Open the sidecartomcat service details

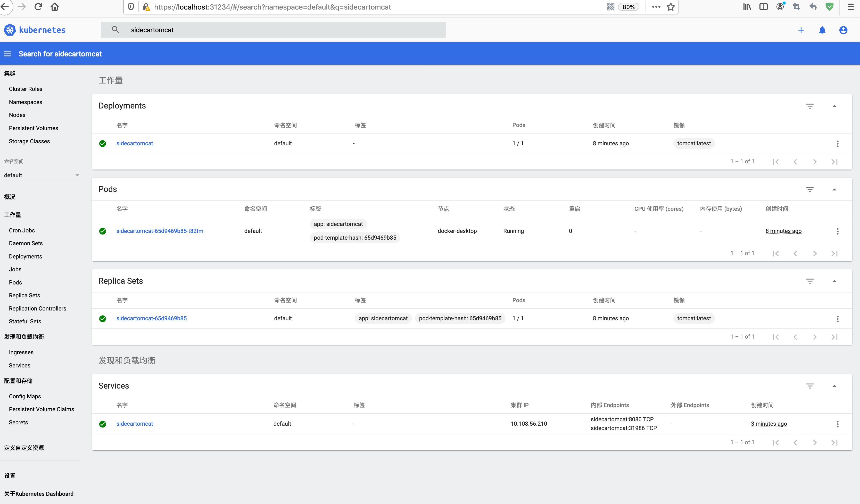pos(135,424)
